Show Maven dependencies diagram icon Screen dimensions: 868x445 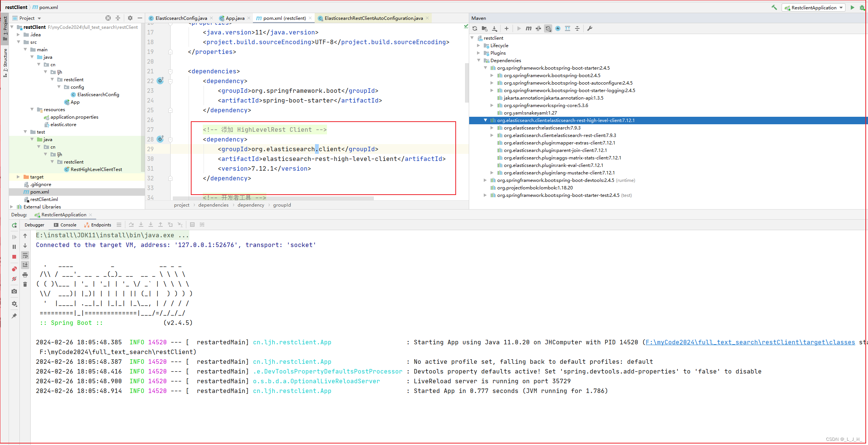click(x=568, y=28)
